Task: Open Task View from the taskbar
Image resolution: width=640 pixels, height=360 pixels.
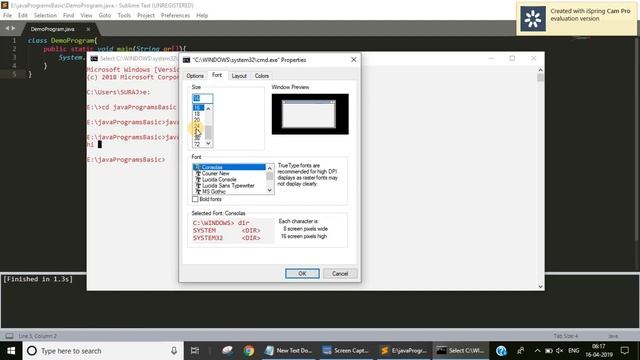Action: pyautogui.click(x=195, y=351)
